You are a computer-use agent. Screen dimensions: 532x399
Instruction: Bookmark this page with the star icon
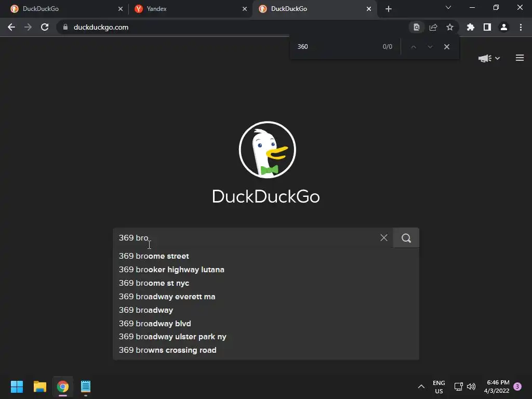[450, 27]
